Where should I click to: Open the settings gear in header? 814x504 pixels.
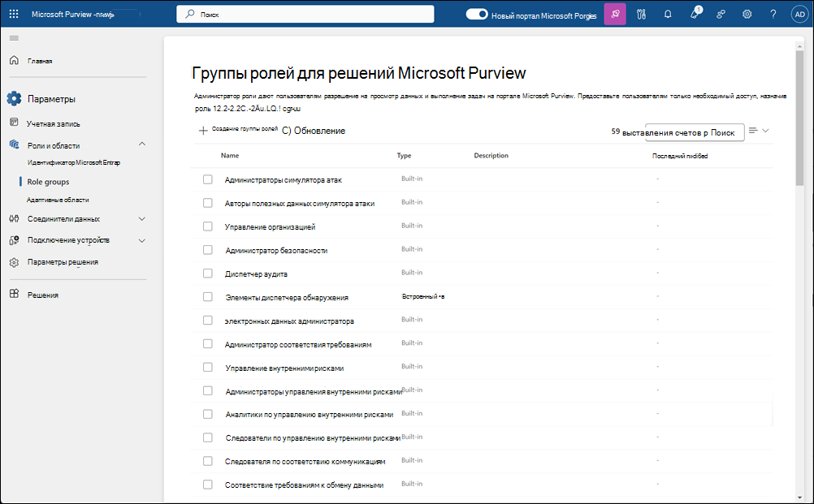(747, 14)
